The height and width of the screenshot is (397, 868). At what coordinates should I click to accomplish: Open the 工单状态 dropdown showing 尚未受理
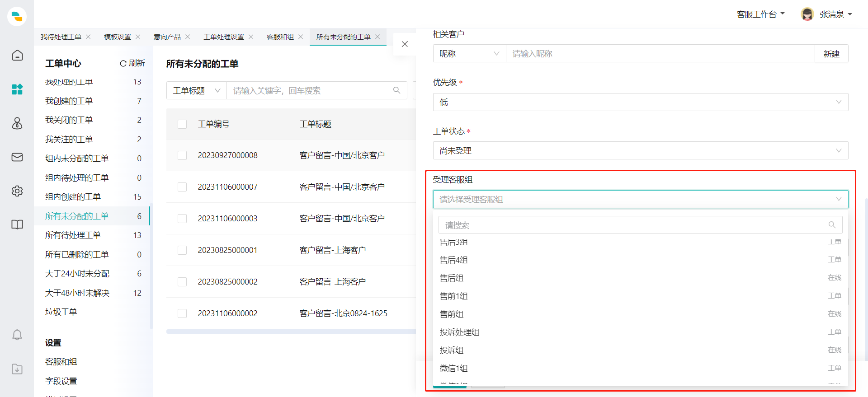(641, 150)
